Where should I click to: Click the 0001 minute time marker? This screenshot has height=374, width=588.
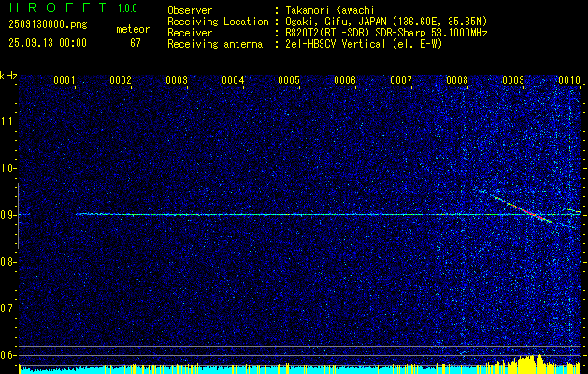point(65,80)
